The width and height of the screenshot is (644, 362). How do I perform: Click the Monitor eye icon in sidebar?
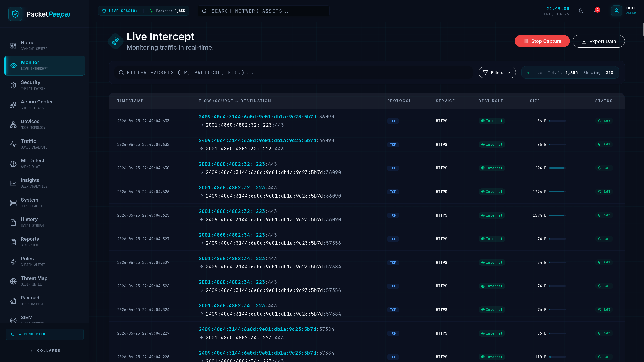pyautogui.click(x=13, y=66)
